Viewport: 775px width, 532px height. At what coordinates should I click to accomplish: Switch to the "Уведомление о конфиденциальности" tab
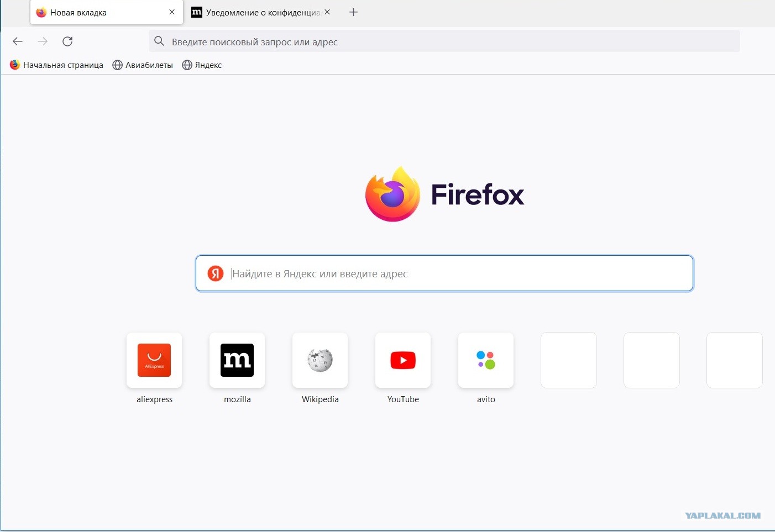click(261, 12)
